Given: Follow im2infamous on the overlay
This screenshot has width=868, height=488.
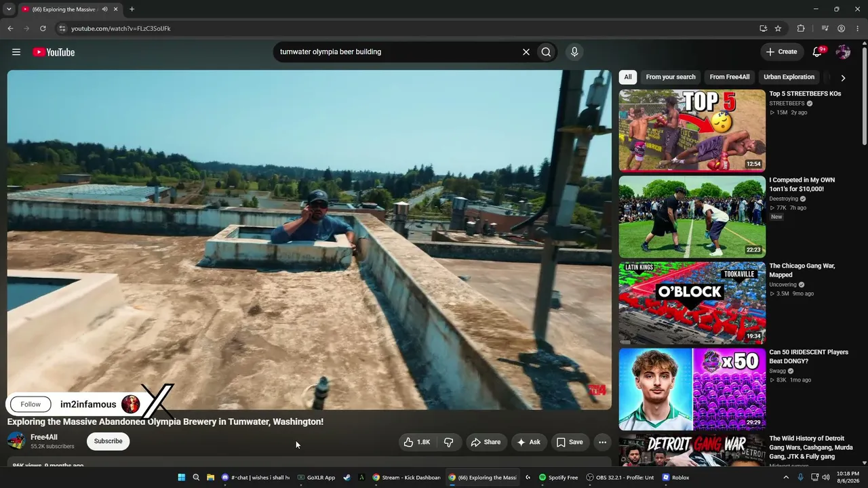Looking at the screenshot, I should 31,405.
